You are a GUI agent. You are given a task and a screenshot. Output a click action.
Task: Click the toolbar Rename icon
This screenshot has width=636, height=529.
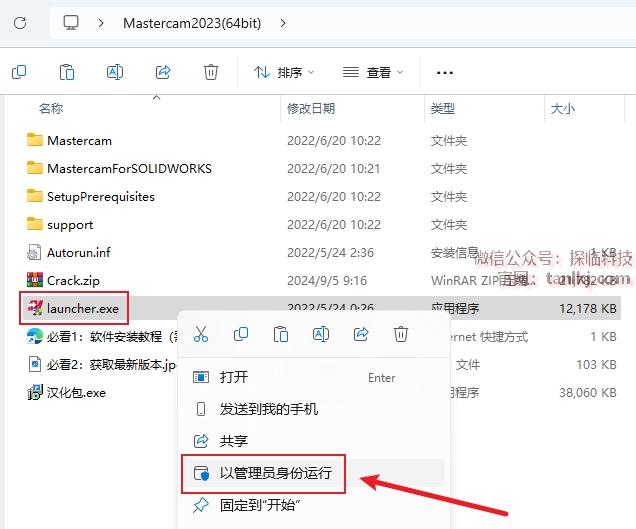(x=115, y=72)
